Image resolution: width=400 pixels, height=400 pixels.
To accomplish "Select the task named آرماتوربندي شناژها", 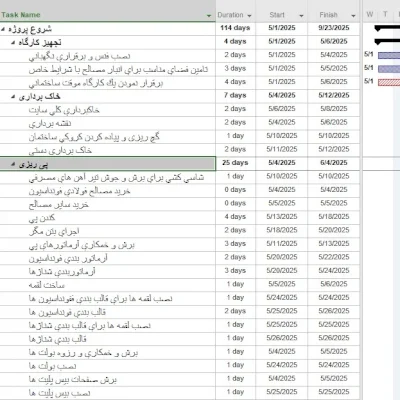I will click(x=62, y=272).
